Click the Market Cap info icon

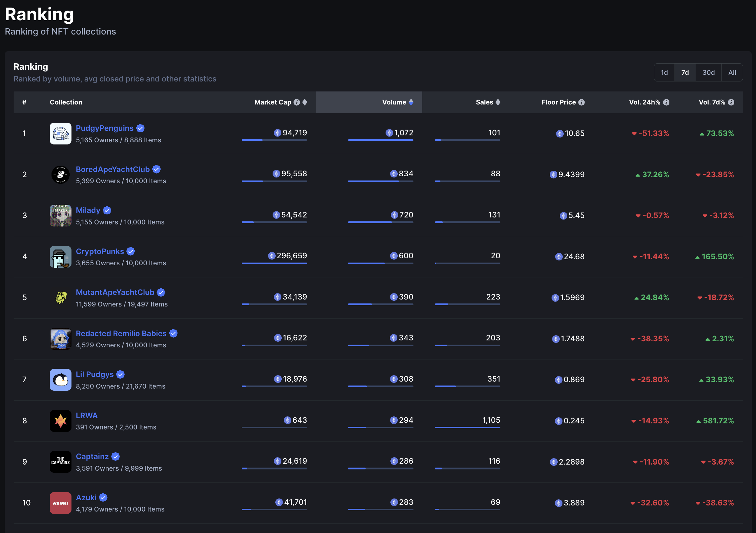[x=297, y=102]
